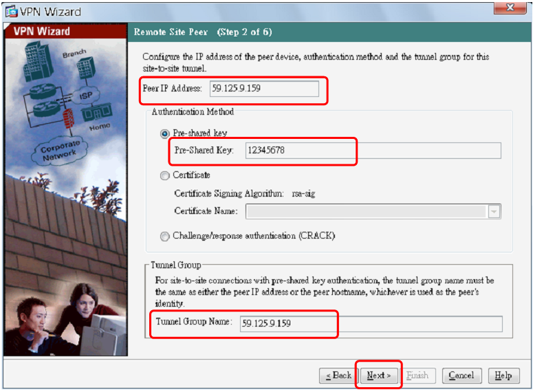This screenshot has width=533, height=392.
Task: Click the network diagram illustration in sidebar
Action: 67,105
